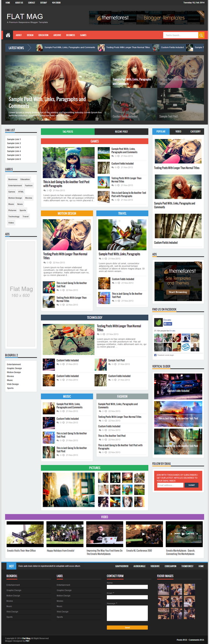
Task: Open the Education menu item
Action: click(43, 35)
